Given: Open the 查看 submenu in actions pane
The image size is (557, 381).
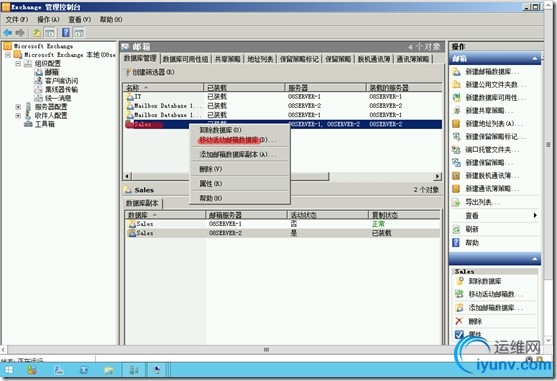Looking at the screenshot, I should coord(496,216).
